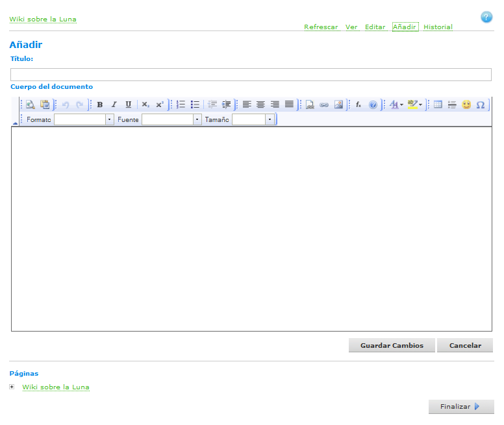Open the Editar tab
This screenshot has width=504, height=425.
pyautogui.click(x=375, y=27)
